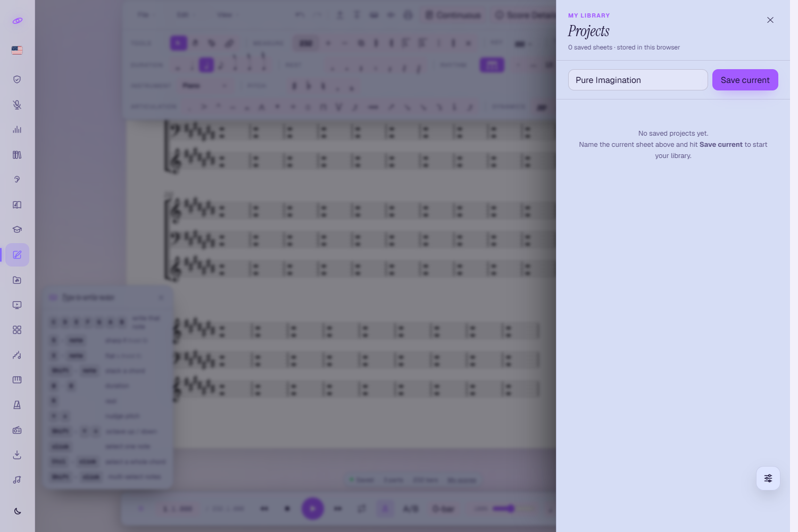Click the '0 saved sheets · stored in this browser' text
Image resolution: width=798 pixels, height=532 pixels.
click(624, 47)
